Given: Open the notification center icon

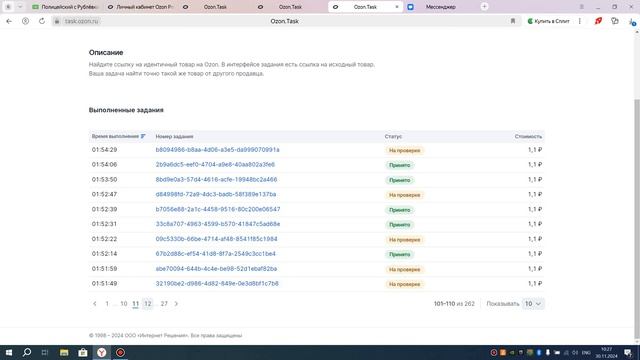Looking at the screenshot, I should [x=628, y=353].
